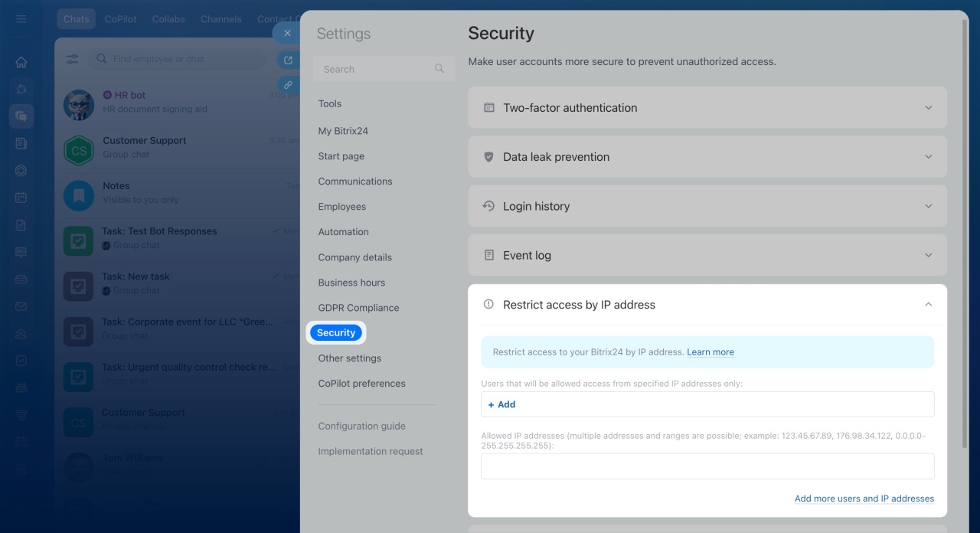Click the copy link icon button
Image resolution: width=980 pixels, height=533 pixels.
point(288,85)
